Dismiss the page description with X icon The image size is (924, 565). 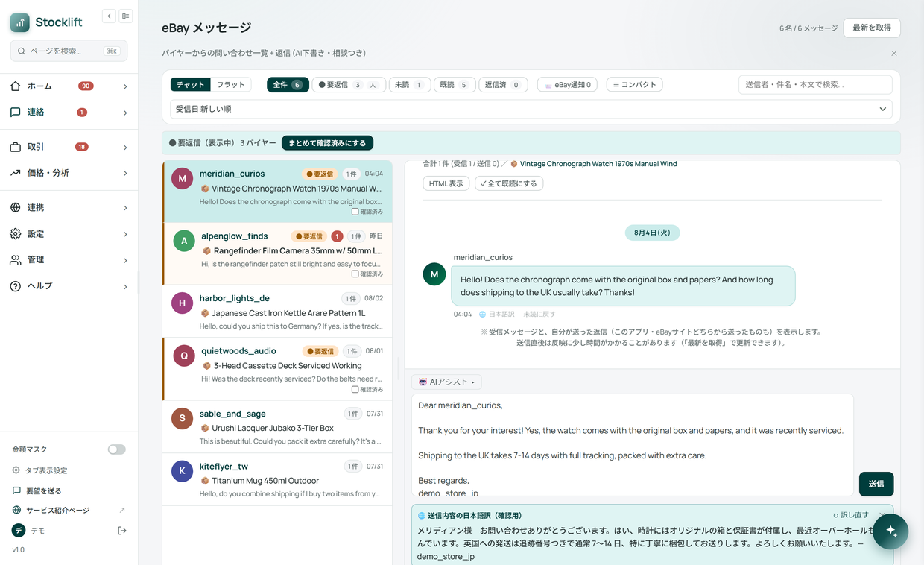(894, 54)
